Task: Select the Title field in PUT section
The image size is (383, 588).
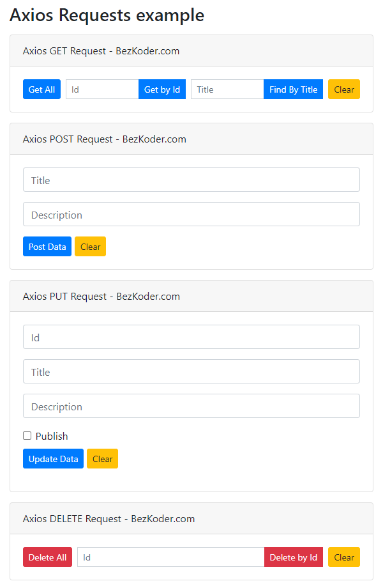Action: tap(191, 371)
